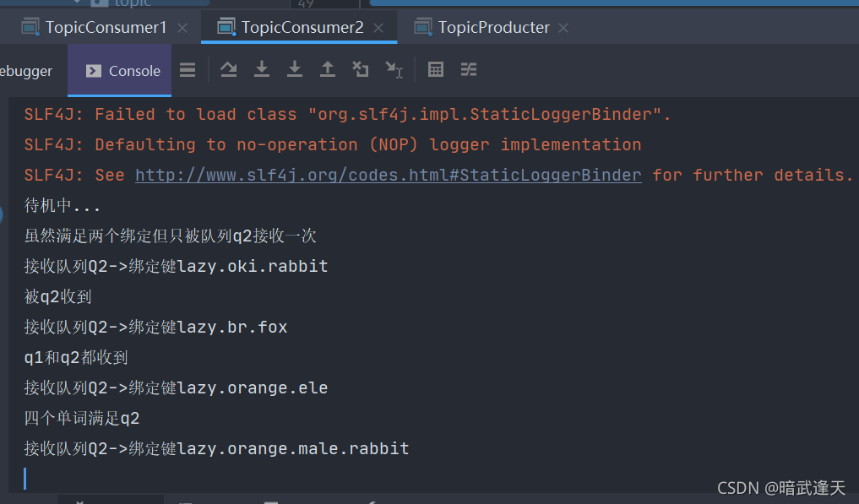The width and height of the screenshot is (859, 504).
Task: Open the Evaluate Expression calculator icon
Action: 436,69
